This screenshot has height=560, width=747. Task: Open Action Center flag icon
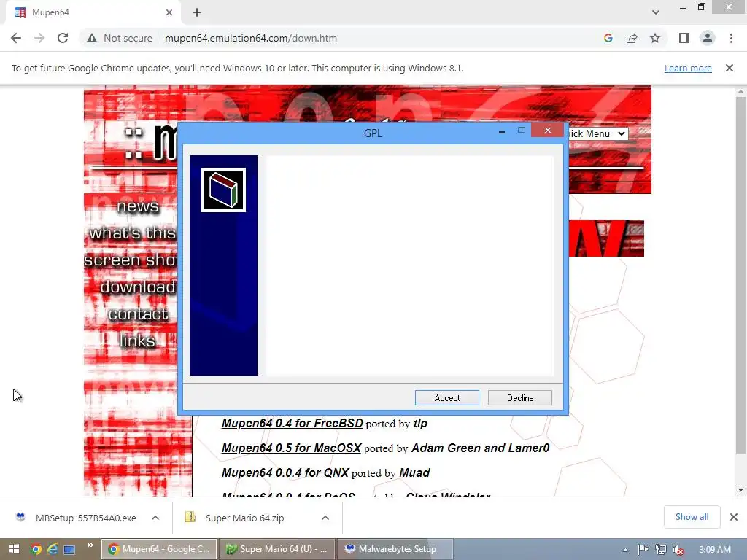tap(643, 550)
